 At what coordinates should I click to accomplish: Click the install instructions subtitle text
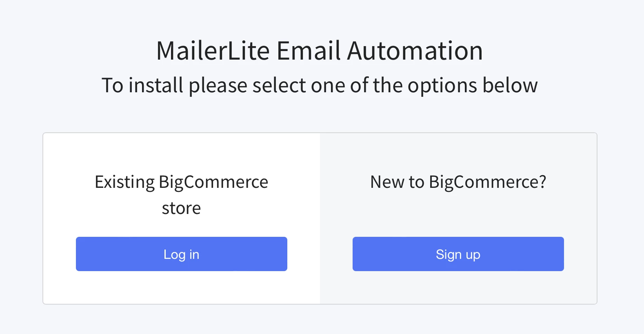coord(320,85)
